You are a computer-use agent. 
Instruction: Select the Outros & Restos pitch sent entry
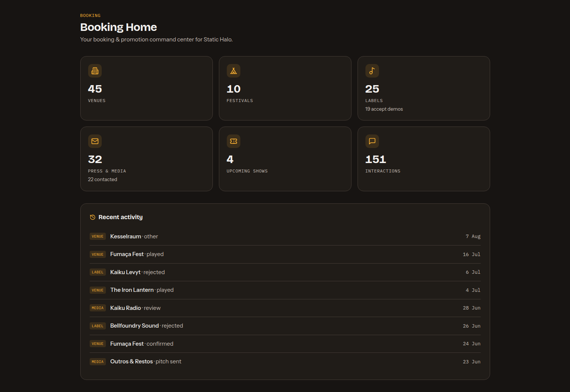click(x=285, y=361)
